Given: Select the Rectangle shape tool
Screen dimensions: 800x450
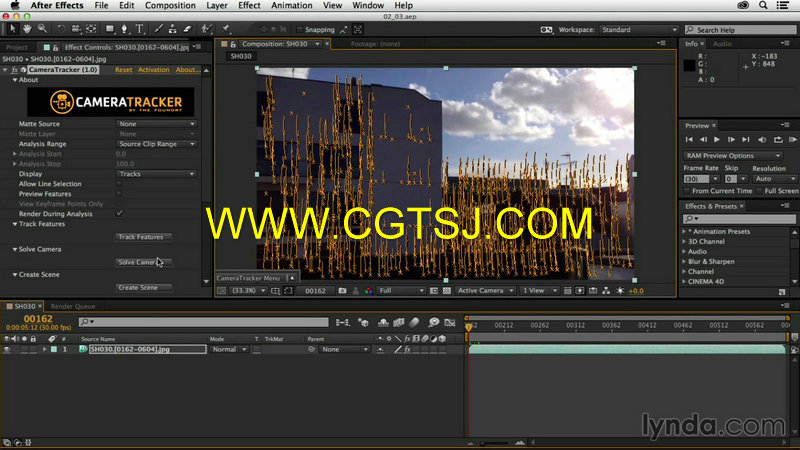Looking at the screenshot, I should click(x=109, y=29).
